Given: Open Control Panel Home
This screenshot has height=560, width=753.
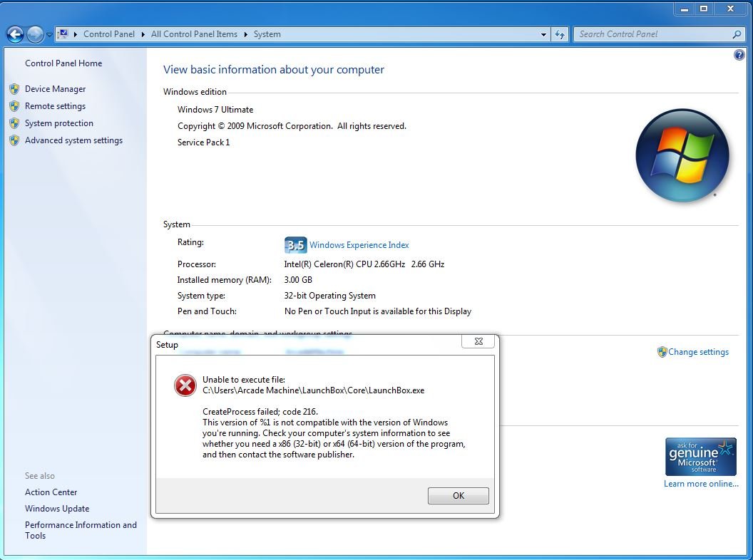Looking at the screenshot, I should tap(63, 63).
